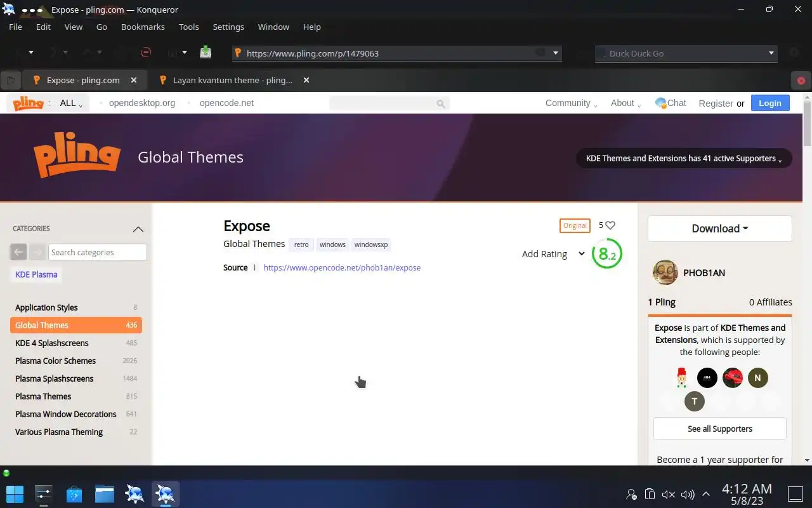Image resolution: width=812 pixels, height=508 pixels.
Task: Click PHOB1AN's avatar image
Action: pos(665,272)
